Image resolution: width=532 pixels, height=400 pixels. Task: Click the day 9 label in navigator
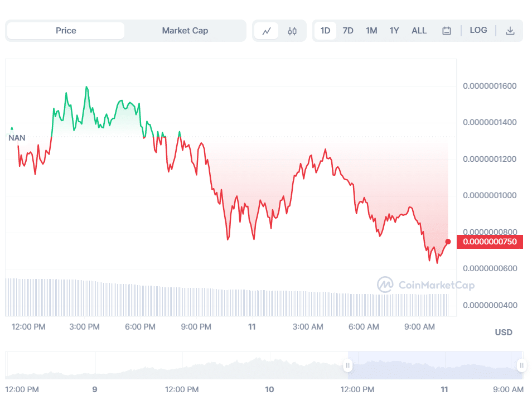[95, 389]
